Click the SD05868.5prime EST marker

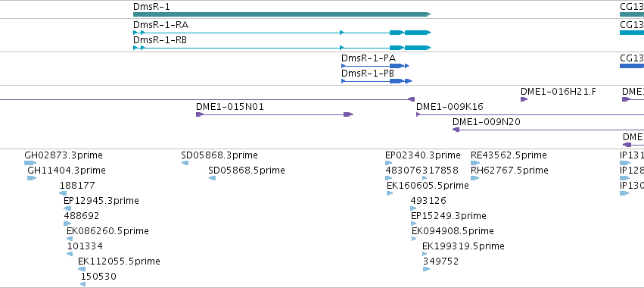pos(212,178)
